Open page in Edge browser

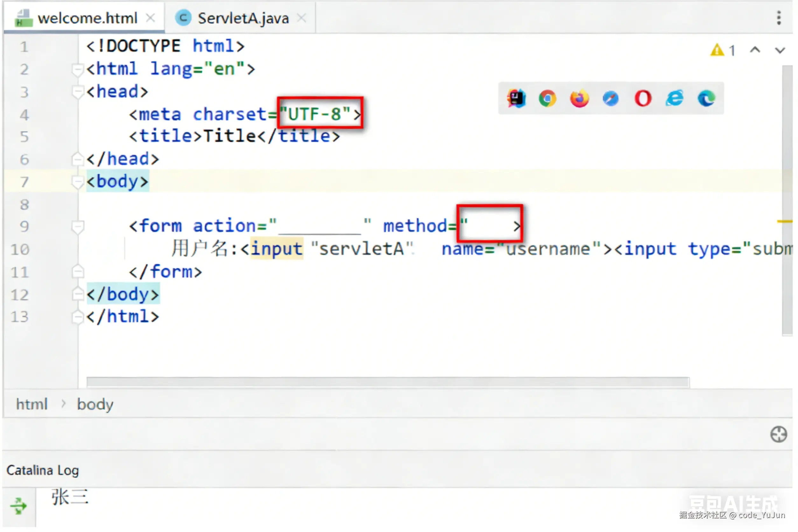tap(706, 99)
